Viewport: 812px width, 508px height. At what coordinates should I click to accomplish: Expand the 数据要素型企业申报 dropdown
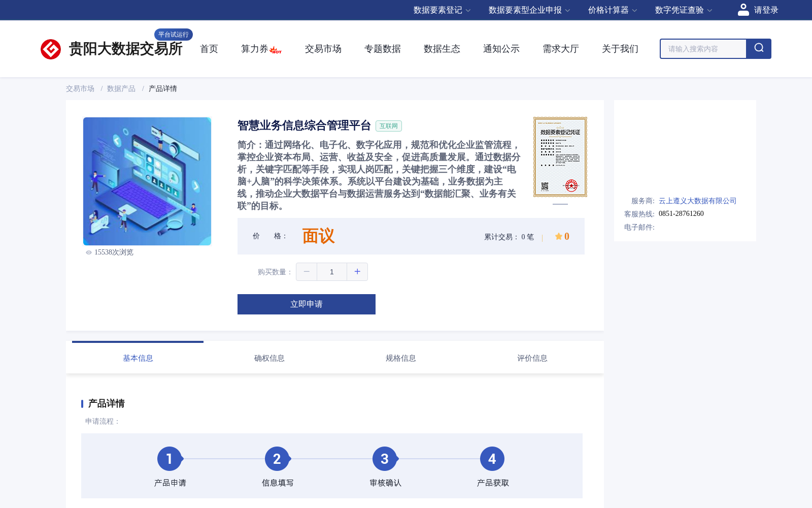[x=529, y=10]
